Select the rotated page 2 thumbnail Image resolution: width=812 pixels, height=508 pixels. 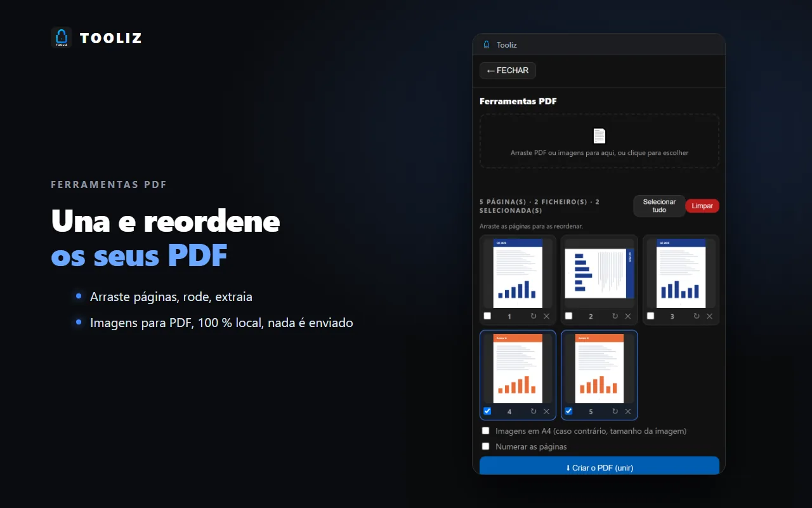(x=599, y=274)
